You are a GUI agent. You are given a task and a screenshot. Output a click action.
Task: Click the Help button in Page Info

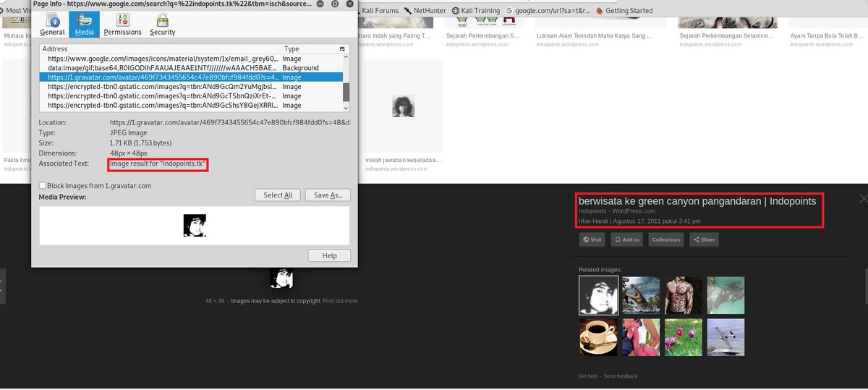329,255
